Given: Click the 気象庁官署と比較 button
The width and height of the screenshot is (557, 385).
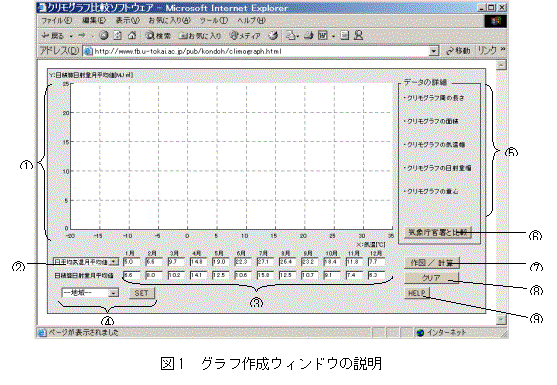Looking at the screenshot, I should [438, 233].
